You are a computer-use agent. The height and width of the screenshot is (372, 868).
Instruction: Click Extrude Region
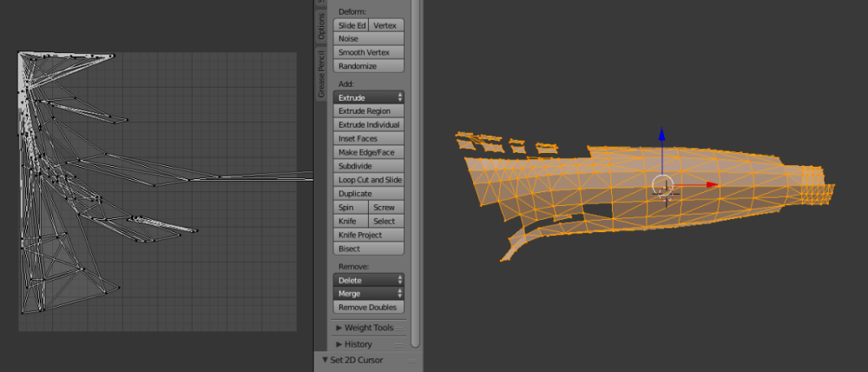[369, 111]
